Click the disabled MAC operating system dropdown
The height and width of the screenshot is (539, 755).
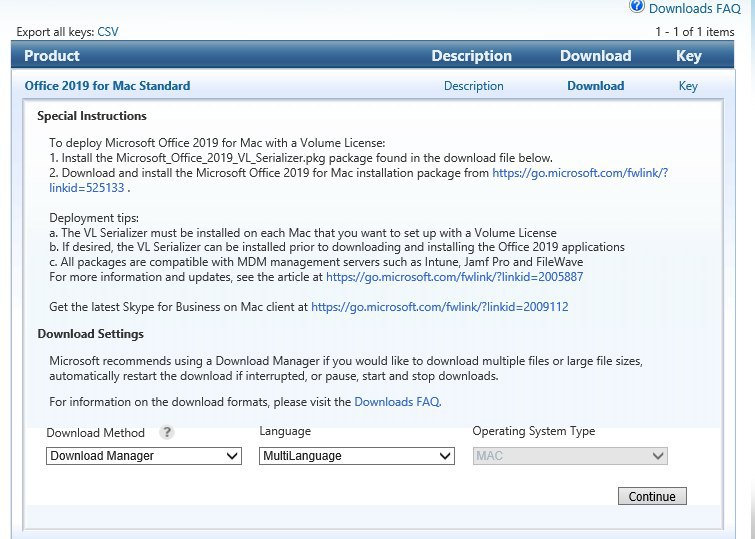click(x=570, y=456)
